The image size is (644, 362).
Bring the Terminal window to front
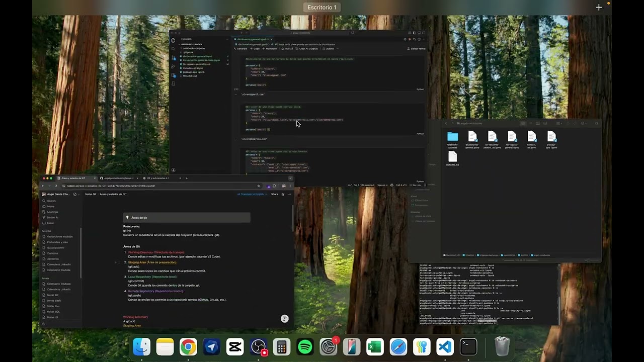(488, 294)
